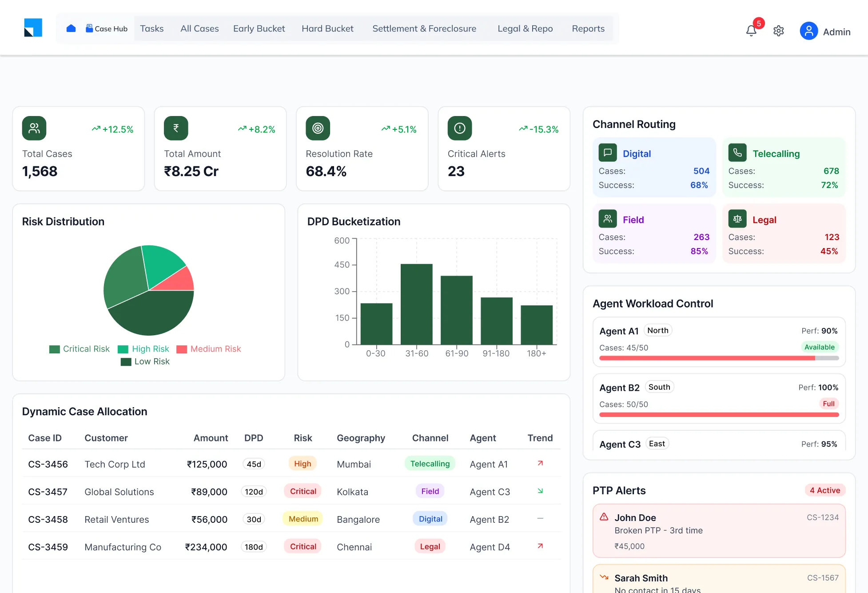Click the 0-30 DPD bar
This screenshot has height=593, width=868.
click(x=376, y=324)
